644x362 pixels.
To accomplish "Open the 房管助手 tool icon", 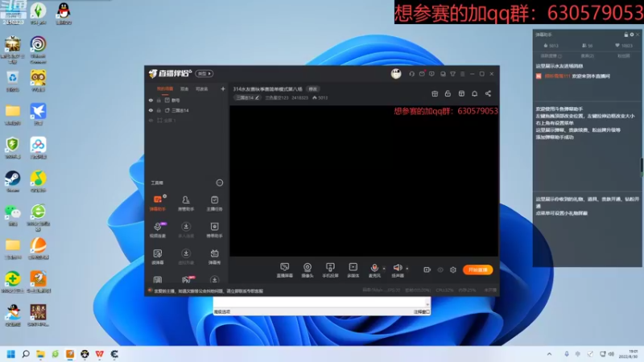I will 186,204.
